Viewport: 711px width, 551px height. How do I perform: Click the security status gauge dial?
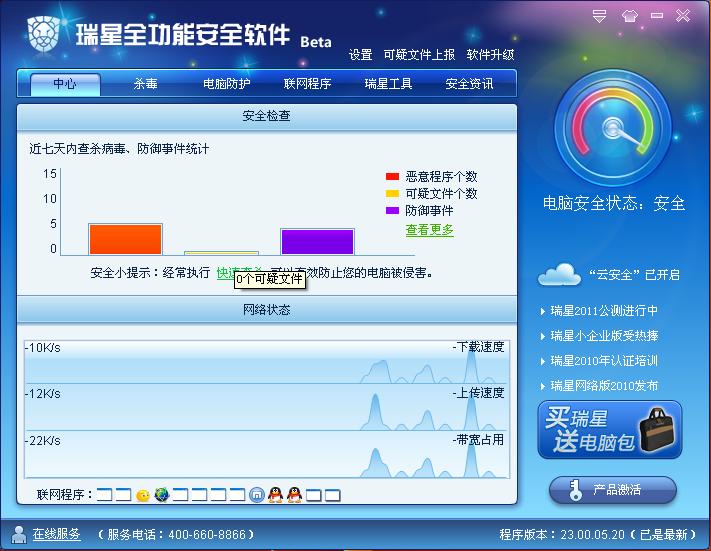pos(613,128)
